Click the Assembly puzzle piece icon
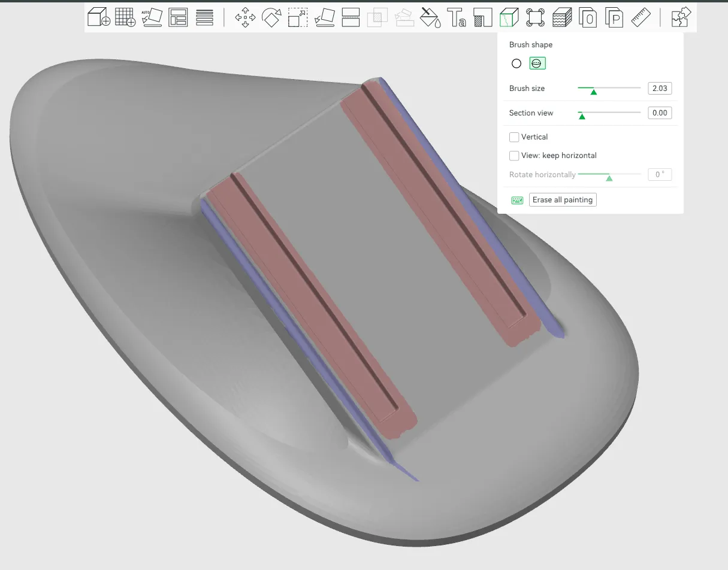 pyautogui.click(x=681, y=17)
